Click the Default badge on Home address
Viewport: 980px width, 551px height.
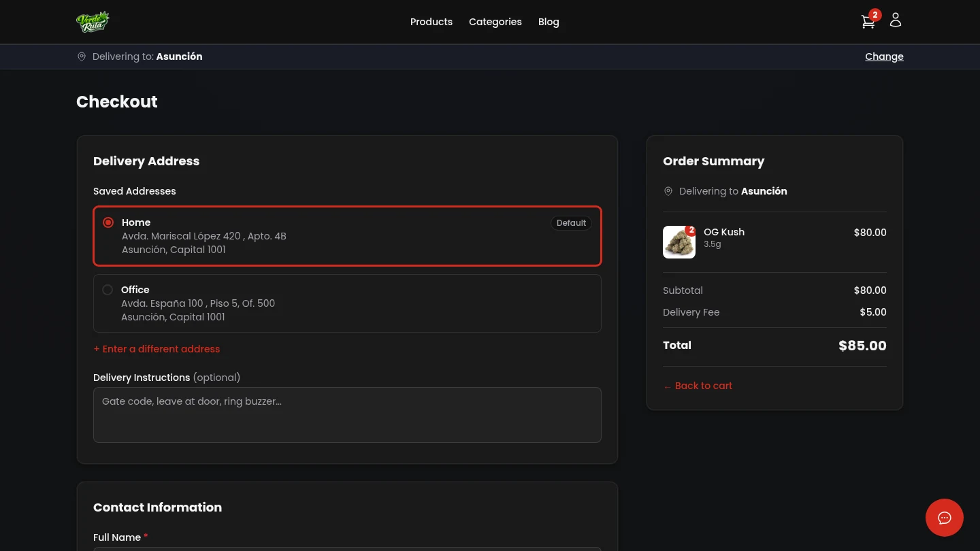(571, 223)
